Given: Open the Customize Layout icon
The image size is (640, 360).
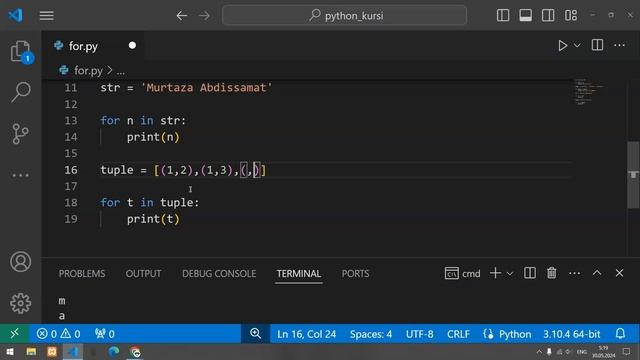Looking at the screenshot, I should [x=571, y=16].
